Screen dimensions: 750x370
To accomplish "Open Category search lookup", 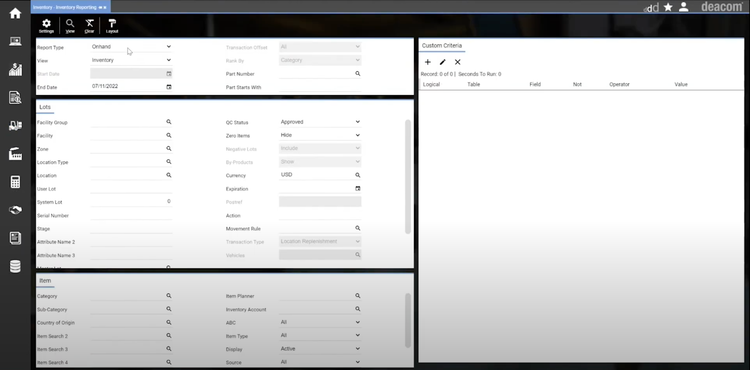I will point(169,296).
